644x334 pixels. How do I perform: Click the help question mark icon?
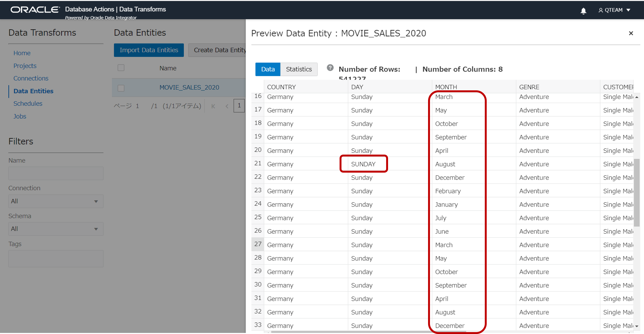coord(330,68)
